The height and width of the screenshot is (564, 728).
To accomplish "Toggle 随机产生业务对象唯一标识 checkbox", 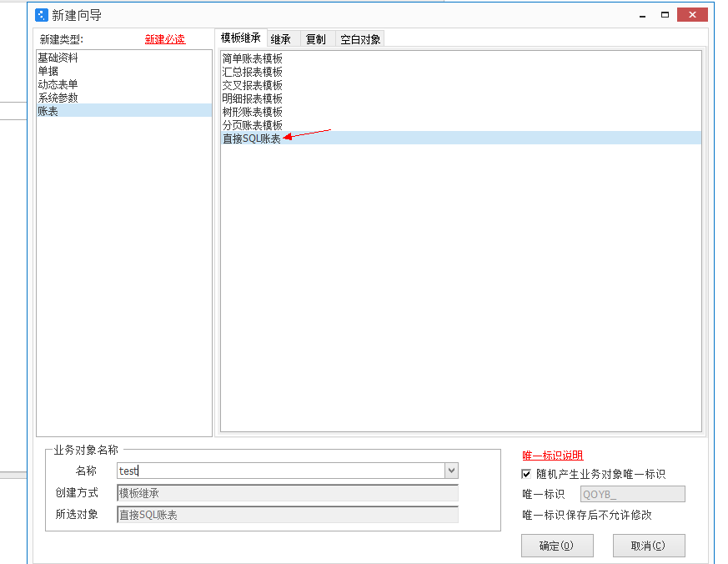I will [x=526, y=474].
